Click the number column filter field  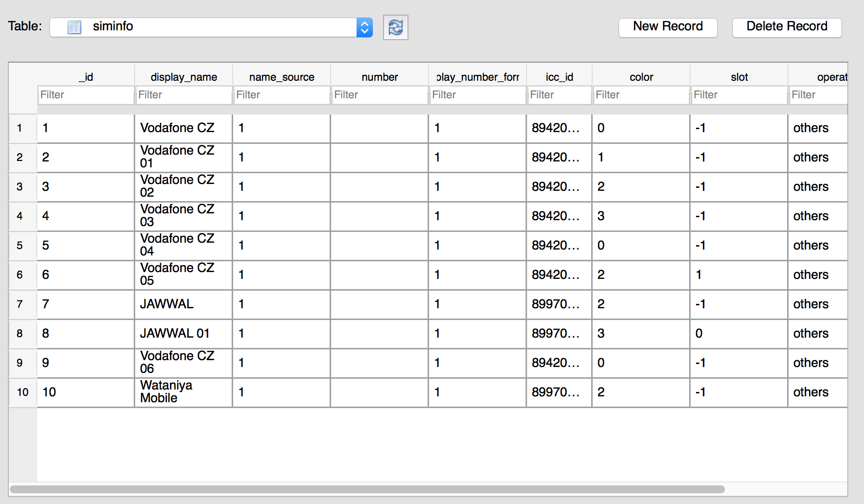(380, 95)
